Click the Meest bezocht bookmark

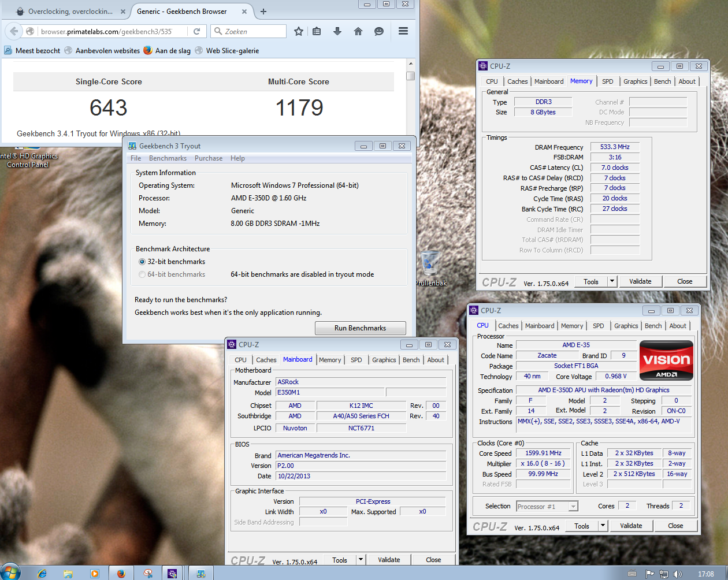tap(32, 50)
